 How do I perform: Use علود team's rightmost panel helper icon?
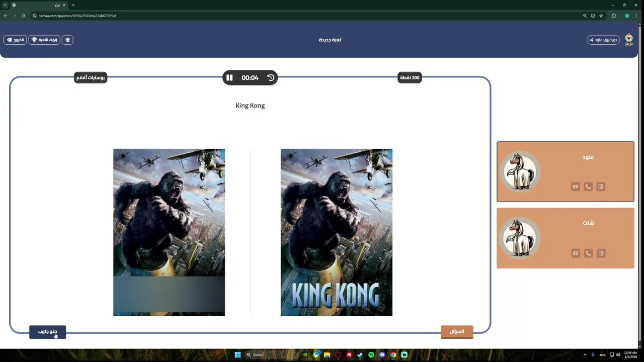coord(601,187)
